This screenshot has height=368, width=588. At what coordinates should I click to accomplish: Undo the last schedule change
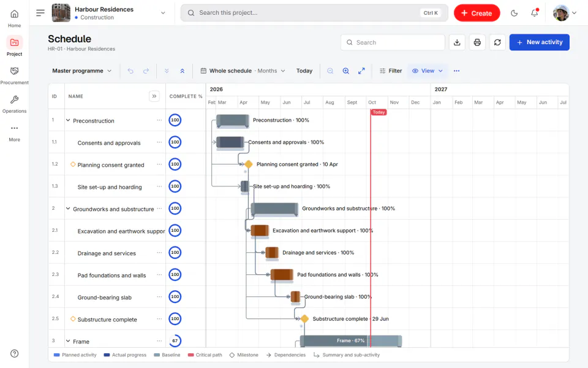130,71
